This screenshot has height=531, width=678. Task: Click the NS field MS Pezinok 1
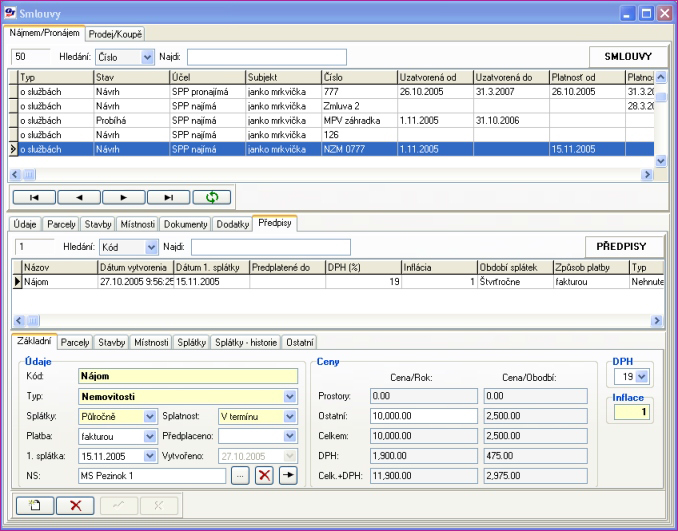click(152, 476)
